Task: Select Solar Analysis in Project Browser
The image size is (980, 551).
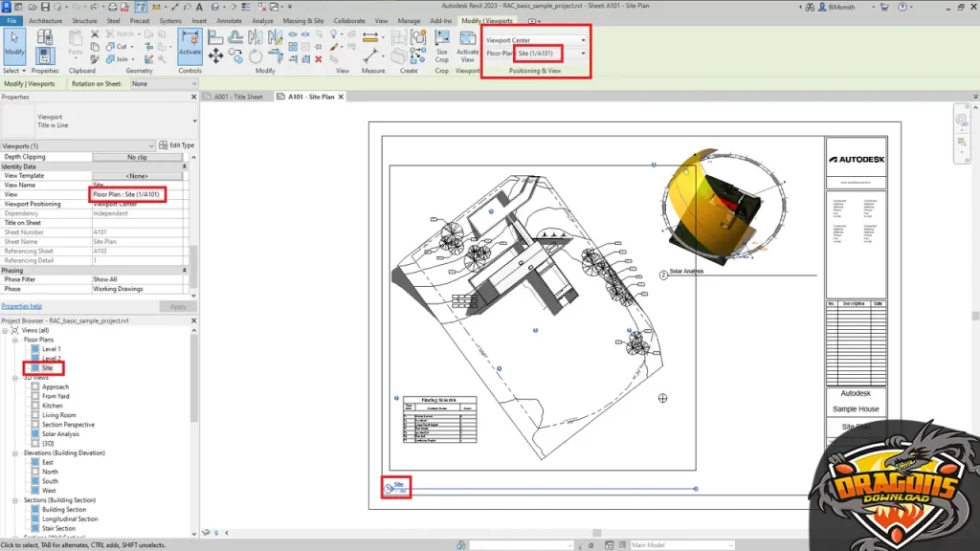Action: click(x=60, y=433)
